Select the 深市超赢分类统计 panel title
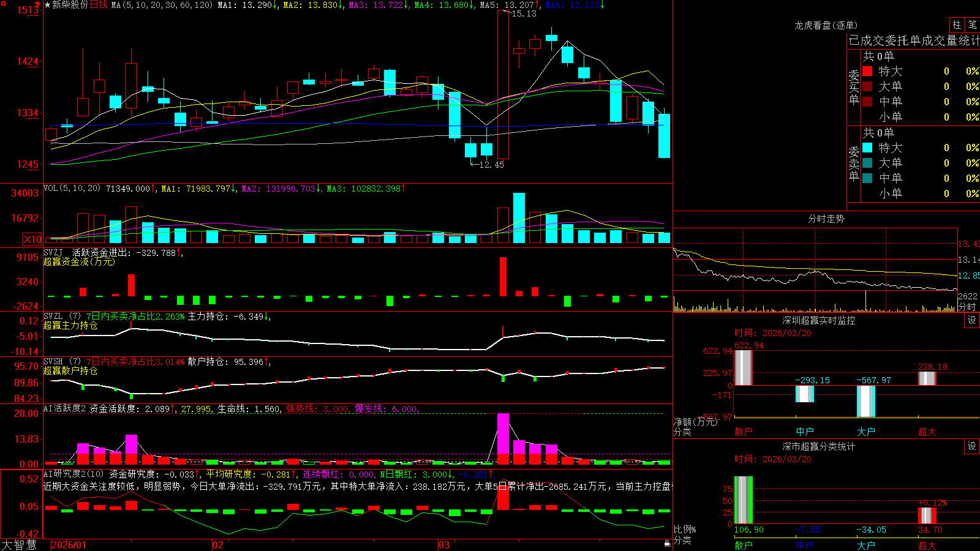The height and width of the screenshot is (551, 980). [819, 446]
